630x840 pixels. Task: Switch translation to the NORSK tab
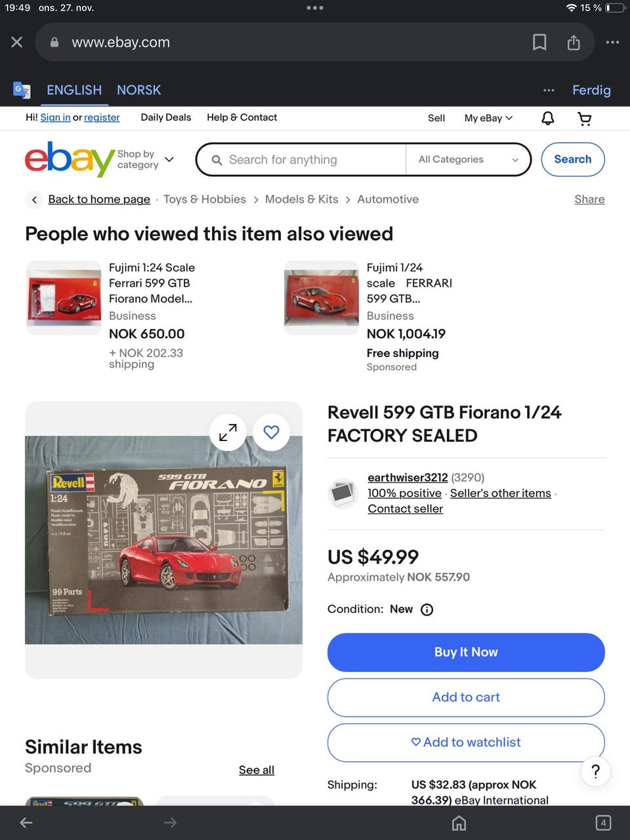138,90
